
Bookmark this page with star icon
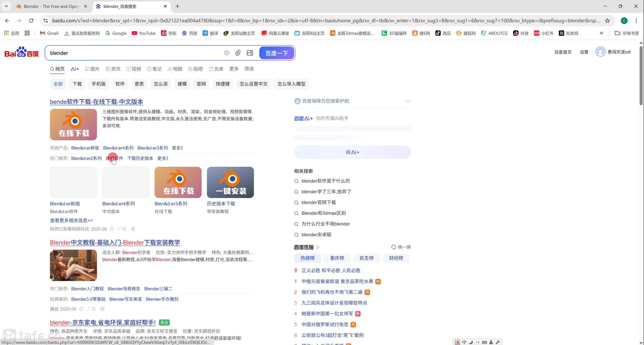(608, 21)
